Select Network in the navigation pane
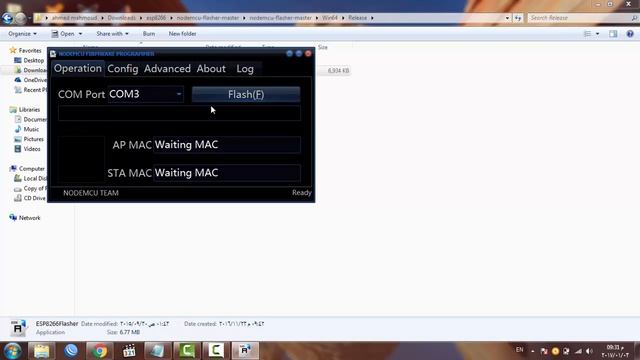Viewport: 640px width, 360px height. (x=29, y=218)
